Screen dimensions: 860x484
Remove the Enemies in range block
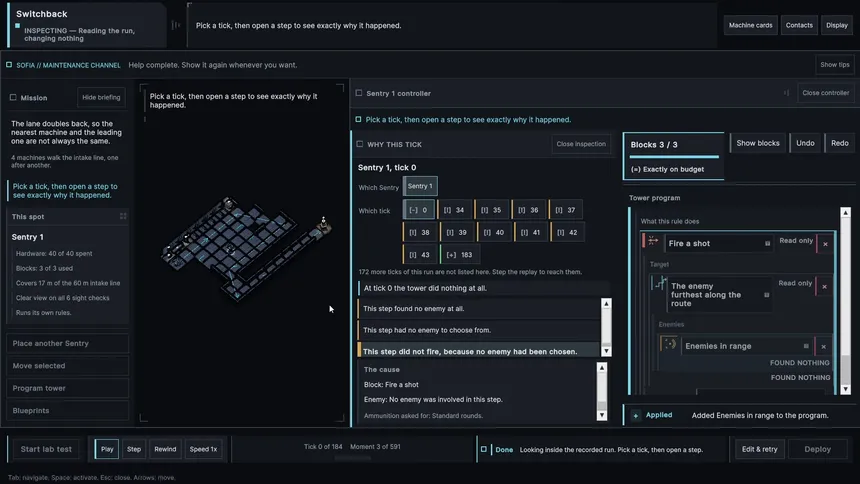(x=823, y=346)
